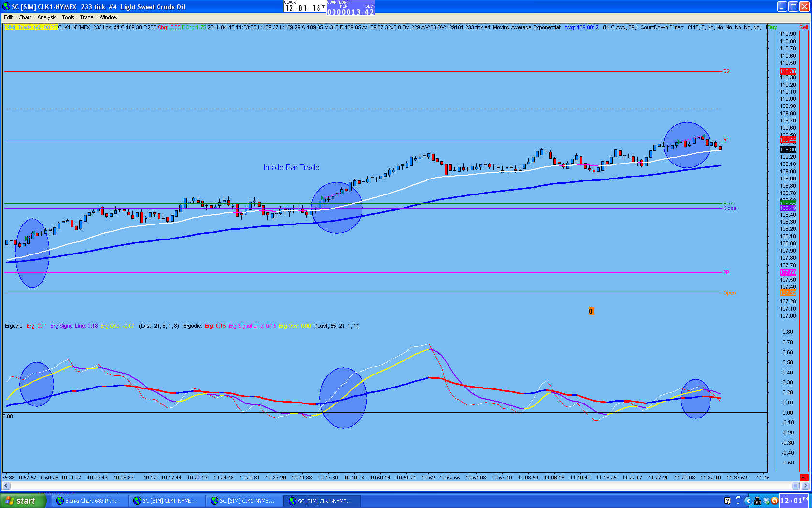Open the Trade menu
Viewport: 812px width, 508px height.
87,17
